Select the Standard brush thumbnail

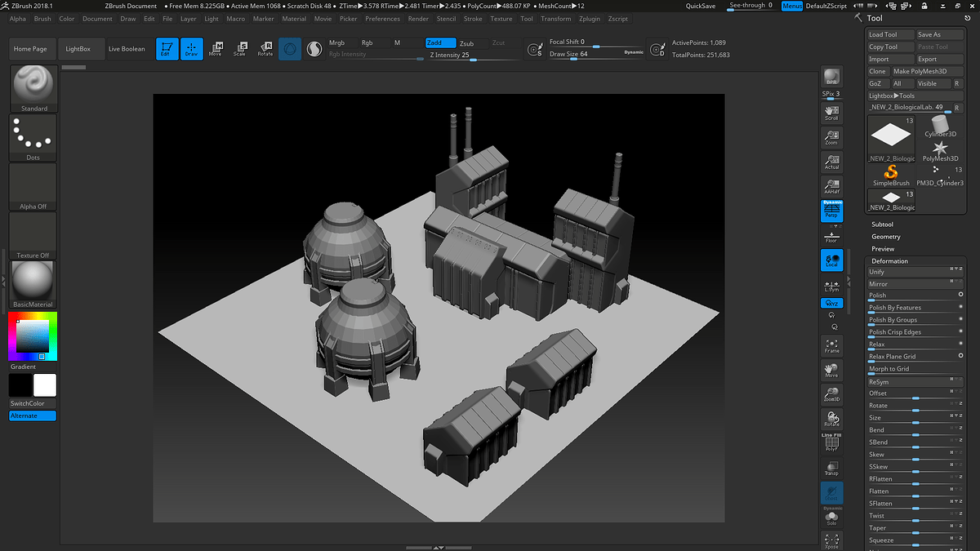(32, 86)
